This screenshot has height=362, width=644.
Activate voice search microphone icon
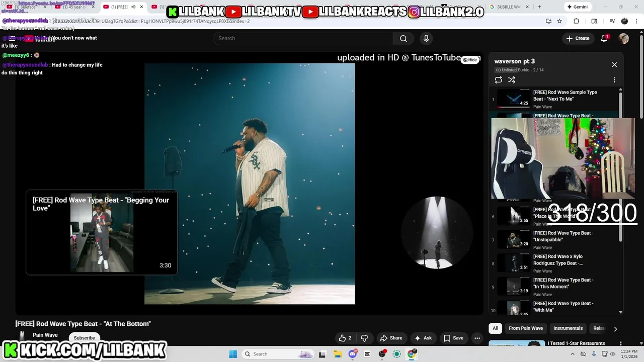(x=426, y=39)
